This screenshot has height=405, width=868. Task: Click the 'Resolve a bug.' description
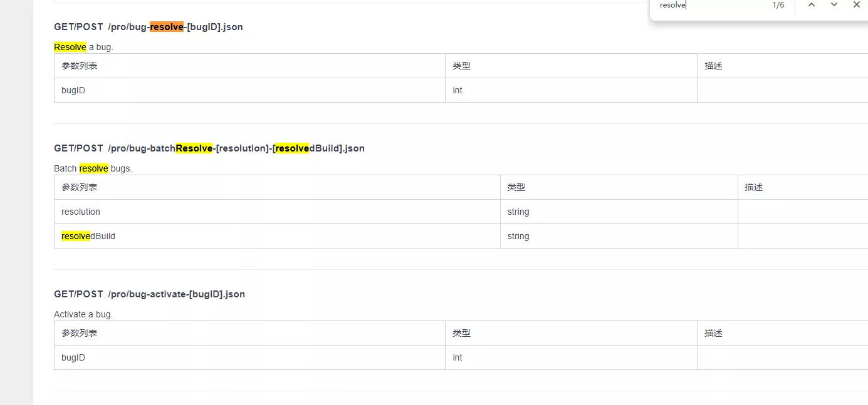pyautogui.click(x=83, y=47)
